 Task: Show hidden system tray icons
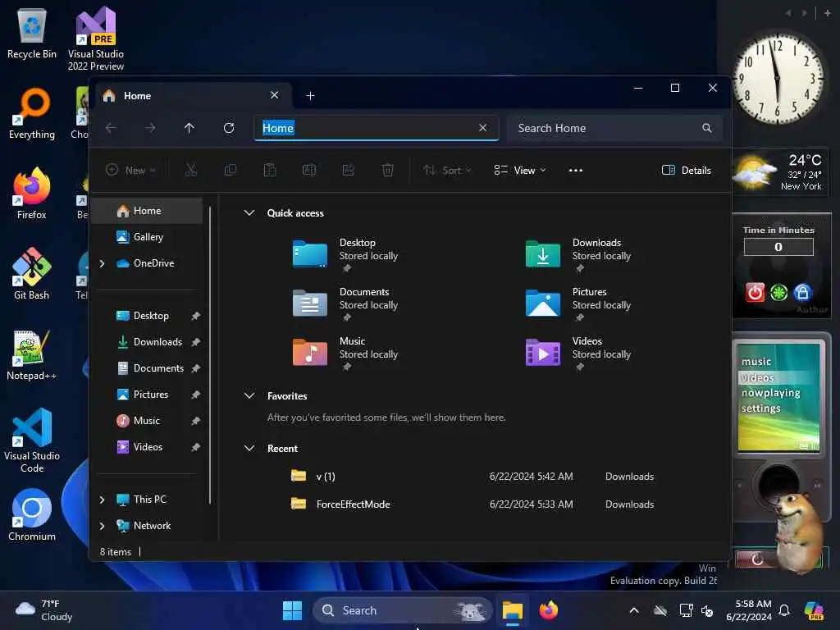click(634, 610)
